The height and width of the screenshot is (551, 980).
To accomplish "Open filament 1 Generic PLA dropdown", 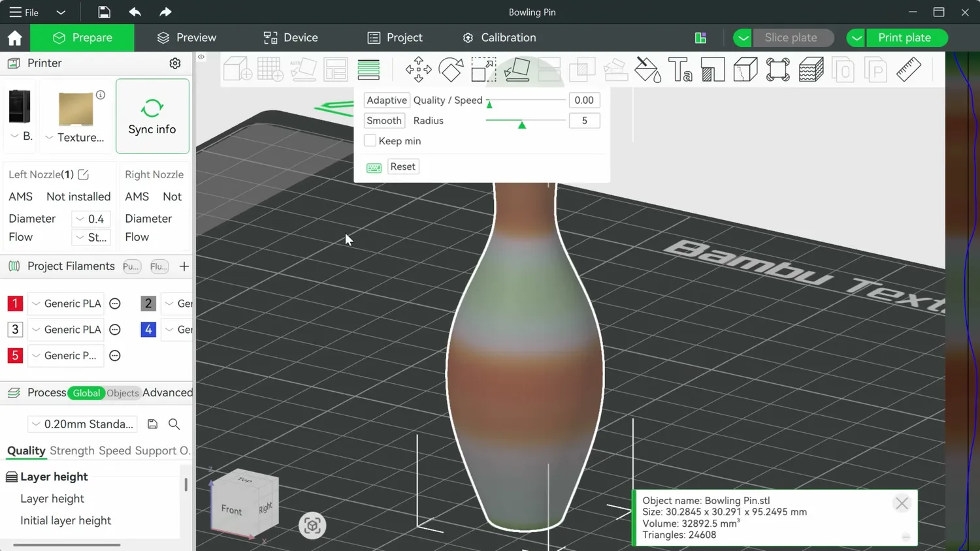I will click(x=66, y=304).
